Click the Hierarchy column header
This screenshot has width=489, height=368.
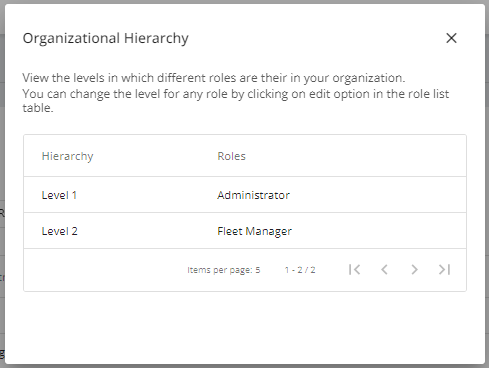[x=67, y=156]
